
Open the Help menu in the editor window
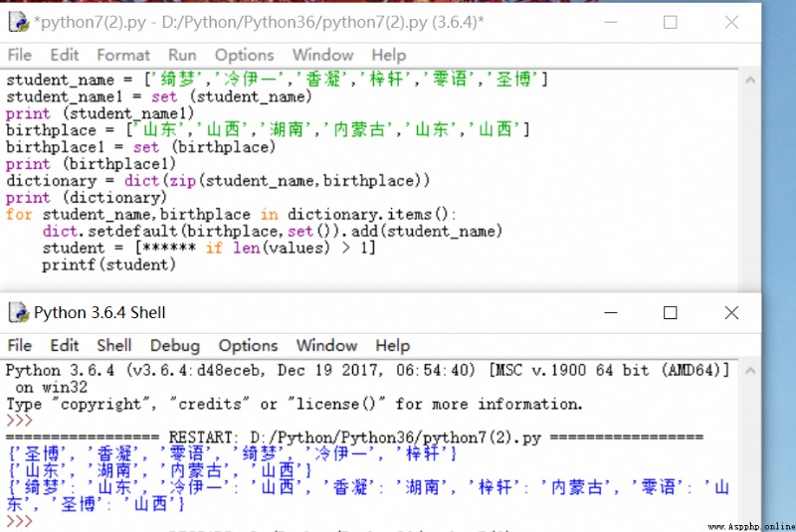(389, 55)
